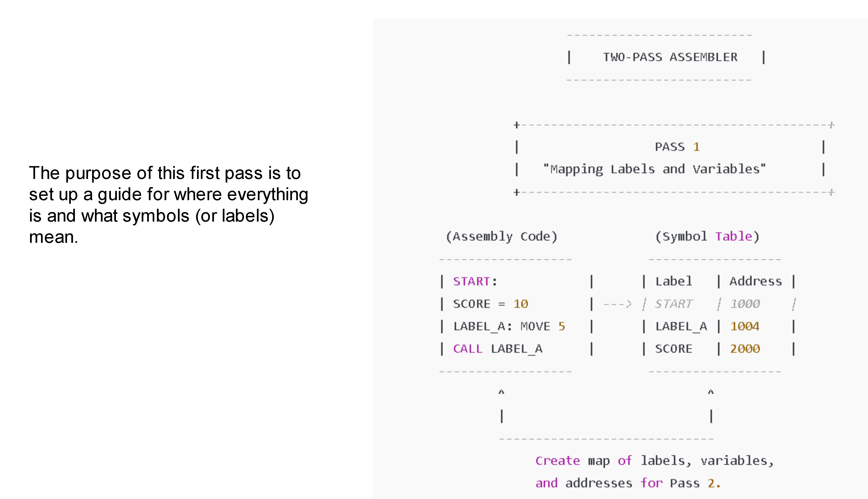
Task: Click the Label column header
Action: pos(674,281)
